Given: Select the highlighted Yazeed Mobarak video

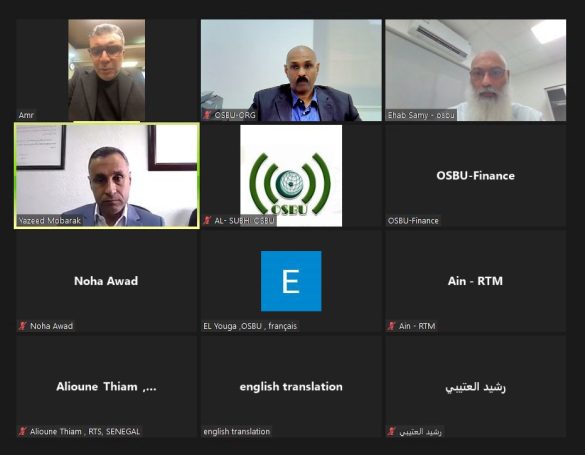Looking at the screenshot, I should (107, 175).
